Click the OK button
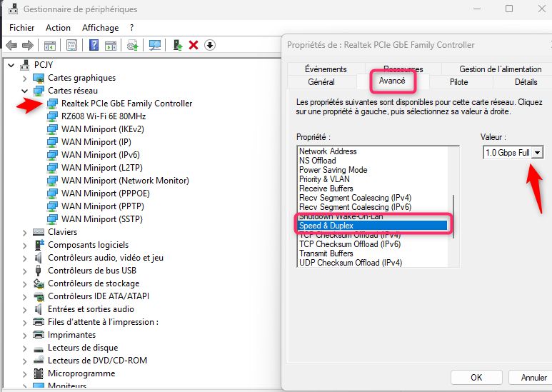The image size is (552, 392). coord(476,378)
